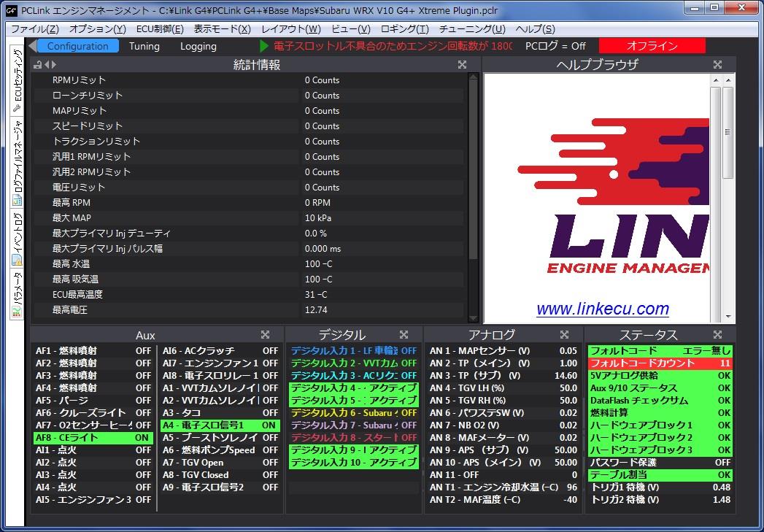Select the AN T1 - エンジン冷却水温 row
The image size is (764, 532).
[503, 487]
